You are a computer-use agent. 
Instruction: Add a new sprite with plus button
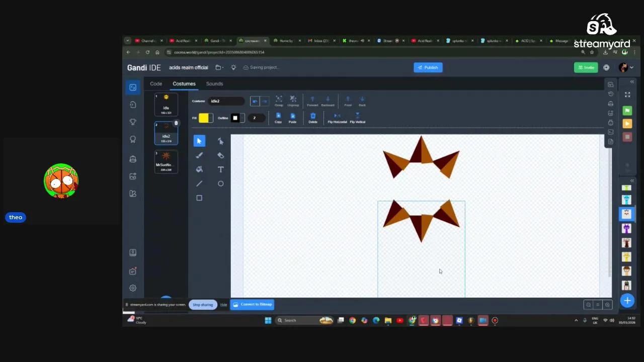[627, 301]
